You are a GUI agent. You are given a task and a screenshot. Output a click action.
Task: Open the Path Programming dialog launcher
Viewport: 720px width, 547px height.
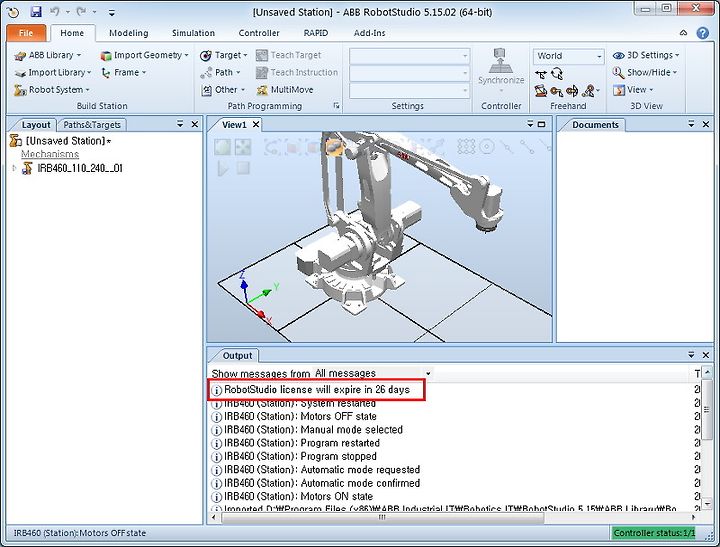coord(337,106)
